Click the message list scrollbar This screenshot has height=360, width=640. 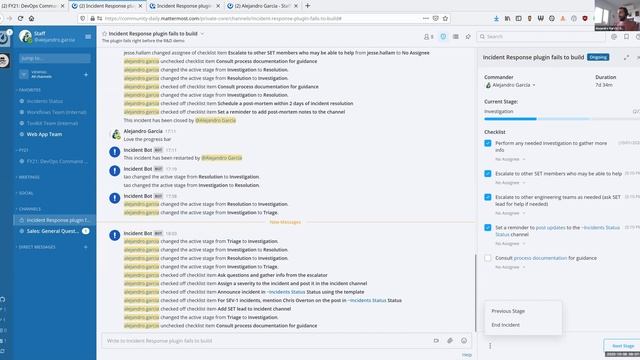pyautogui.click(x=475, y=293)
